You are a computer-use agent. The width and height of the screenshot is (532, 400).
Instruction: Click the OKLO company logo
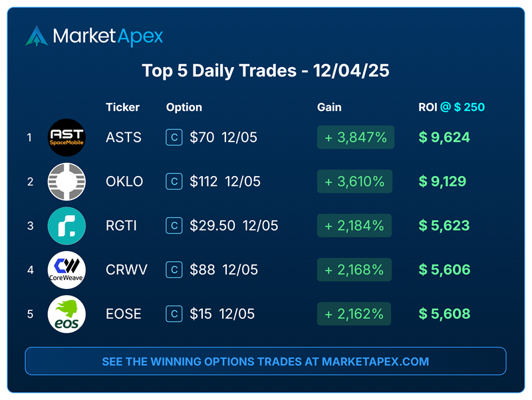tap(66, 181)
